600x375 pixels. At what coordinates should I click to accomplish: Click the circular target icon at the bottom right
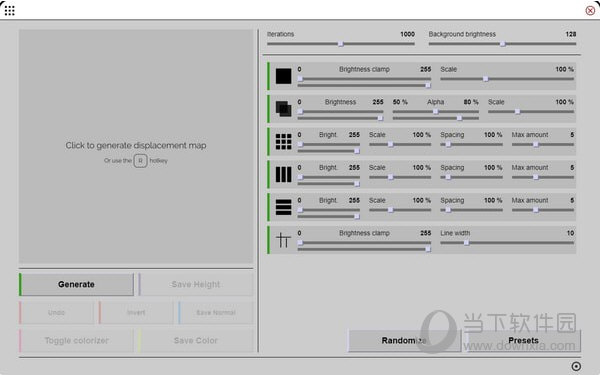[x=576, y=366]
